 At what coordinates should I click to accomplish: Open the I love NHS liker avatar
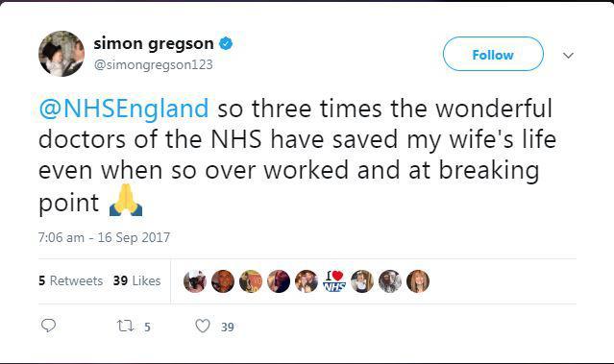[334, 281]
